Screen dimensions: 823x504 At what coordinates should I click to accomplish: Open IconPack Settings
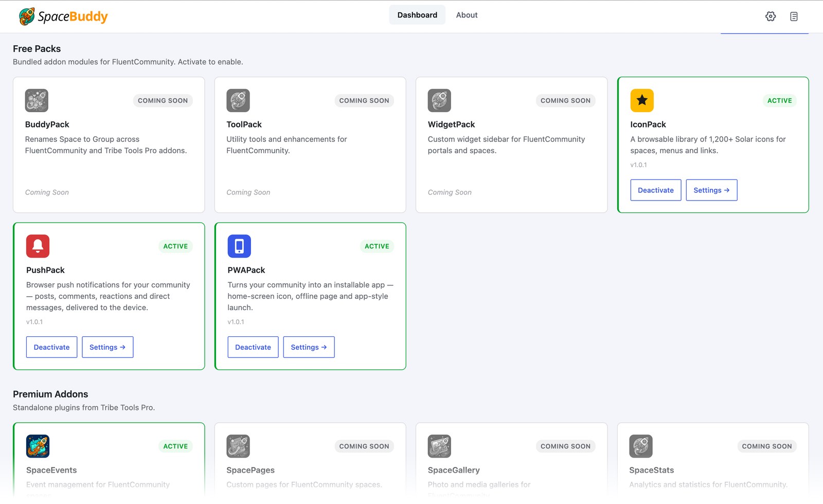pos(711,190)
